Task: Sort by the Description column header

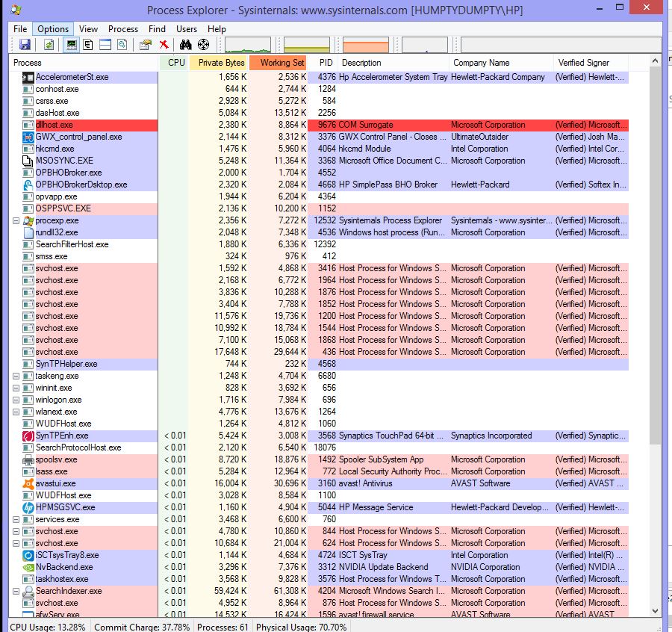Action: (x=393, y=63)
